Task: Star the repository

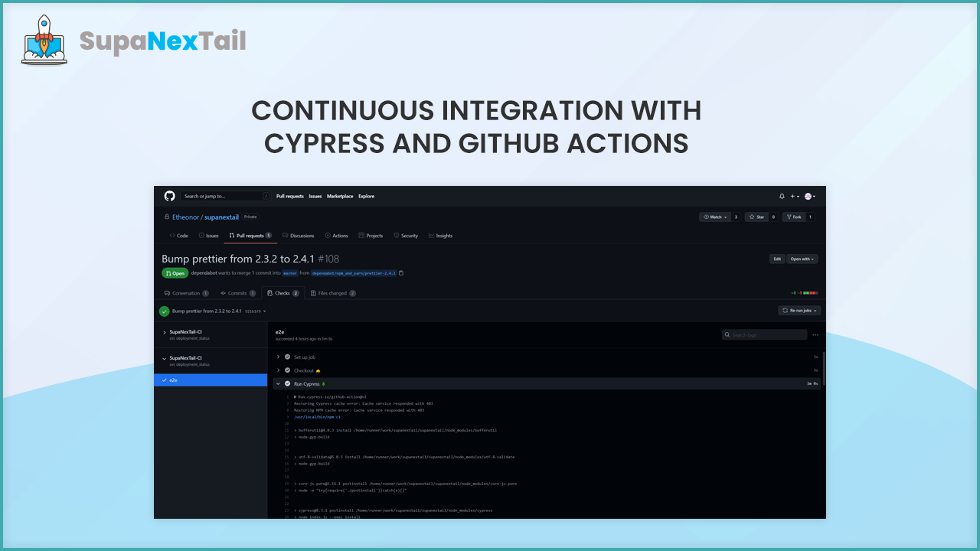Action: (756, 217)
